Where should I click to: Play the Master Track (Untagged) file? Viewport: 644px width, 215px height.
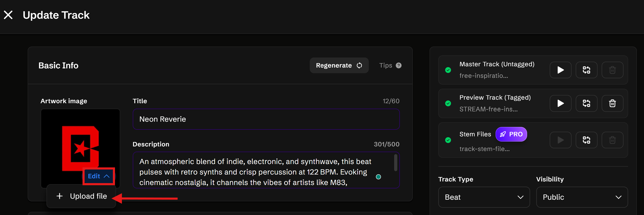[560, 70]
